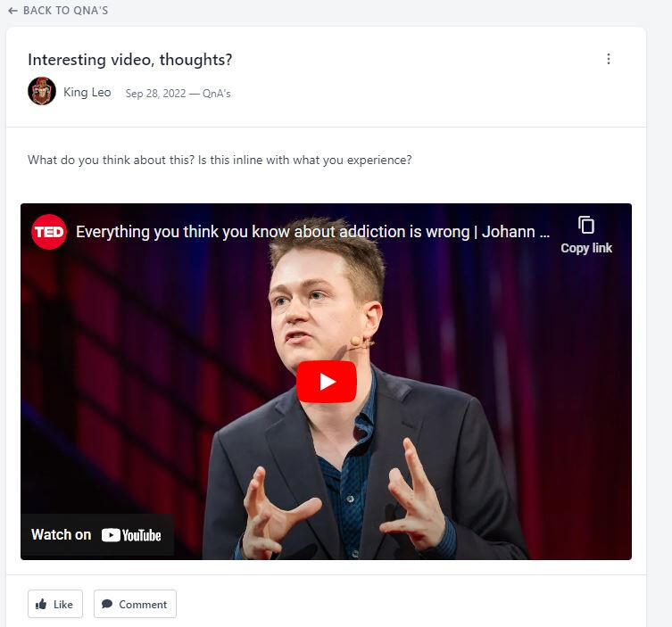The height and width of the screenshot is (627, 672).
Task: Open the video title link about addiction
Action: pos(312,232)
